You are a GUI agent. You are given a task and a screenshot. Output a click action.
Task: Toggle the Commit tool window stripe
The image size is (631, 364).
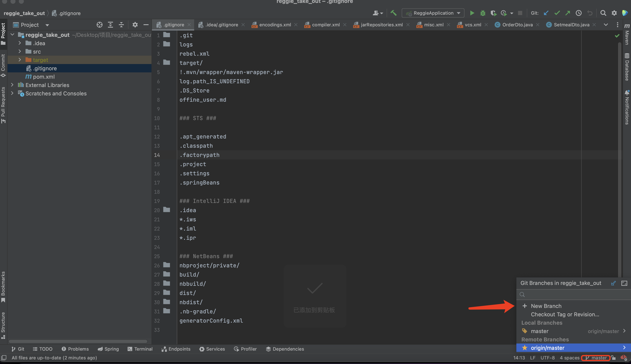click(3, 65)
